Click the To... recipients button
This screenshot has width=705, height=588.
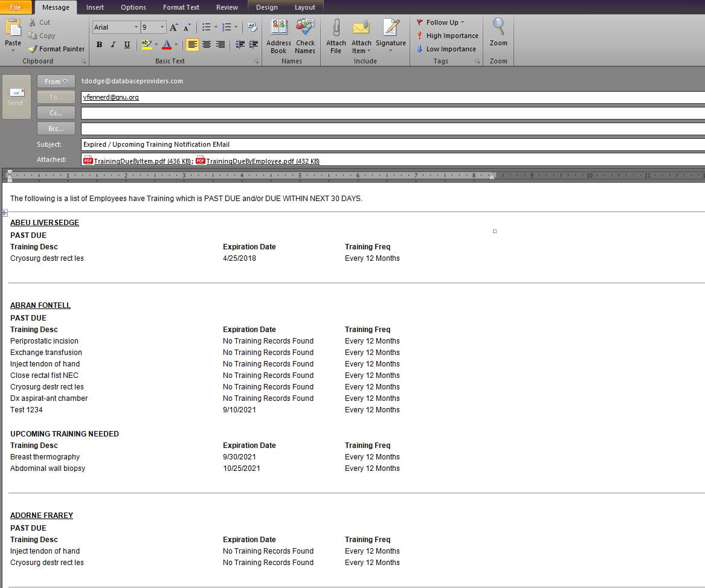tap(56, 97)
